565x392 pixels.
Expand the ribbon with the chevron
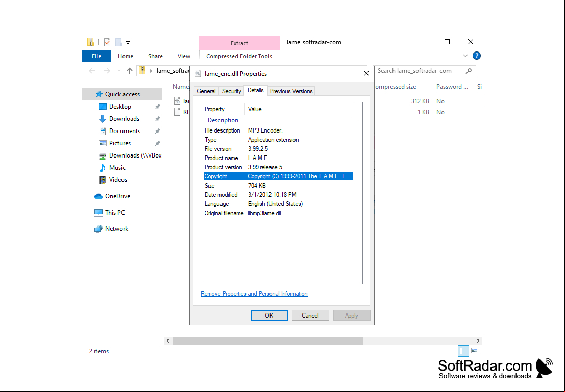tap(465, 56)
